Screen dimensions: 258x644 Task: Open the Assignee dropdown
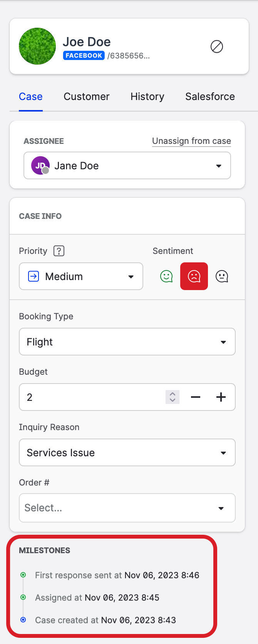pos(218,165)
